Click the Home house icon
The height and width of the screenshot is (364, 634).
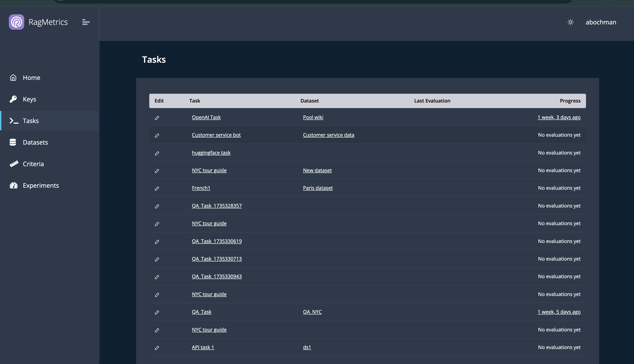13,77
